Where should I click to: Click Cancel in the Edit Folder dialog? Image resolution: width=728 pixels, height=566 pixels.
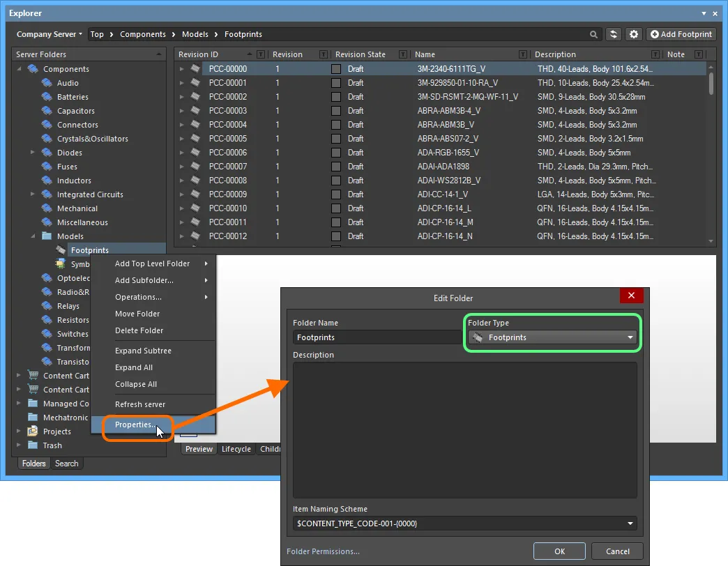coord(618,551)
